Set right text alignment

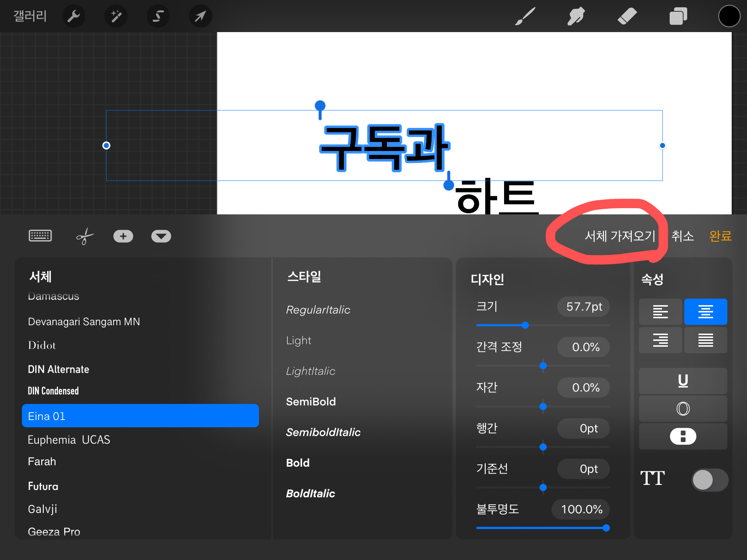coord(661,340)
